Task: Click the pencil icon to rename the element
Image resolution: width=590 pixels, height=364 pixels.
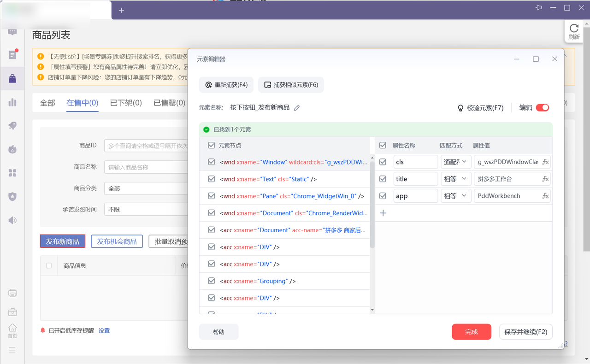Action: coord(297,108)
